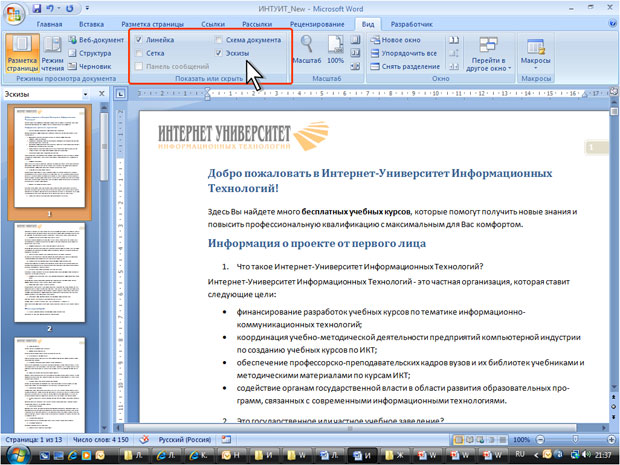The width and height of the screenshot is (620, 465).
Task: Switch to Черновик view
Action: point(89,66)
